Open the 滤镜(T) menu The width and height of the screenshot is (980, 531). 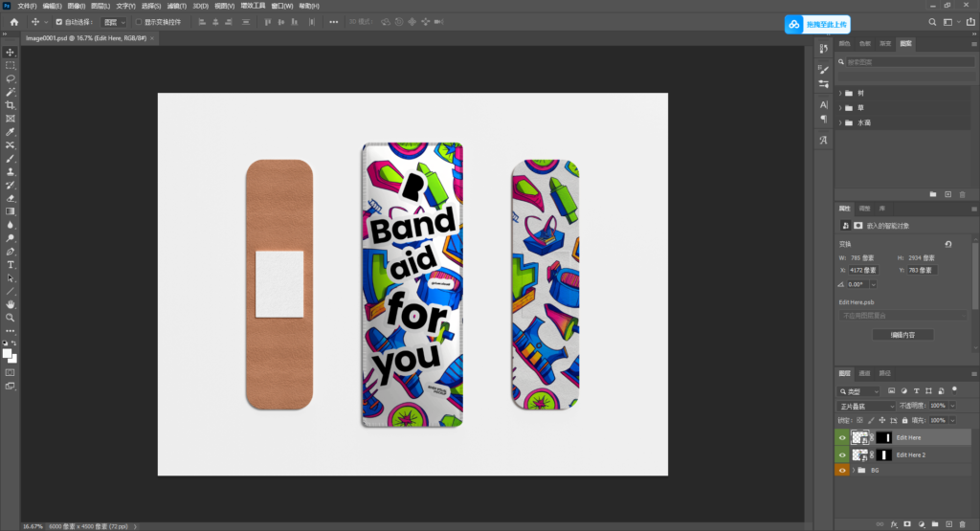tap(177, 6)
